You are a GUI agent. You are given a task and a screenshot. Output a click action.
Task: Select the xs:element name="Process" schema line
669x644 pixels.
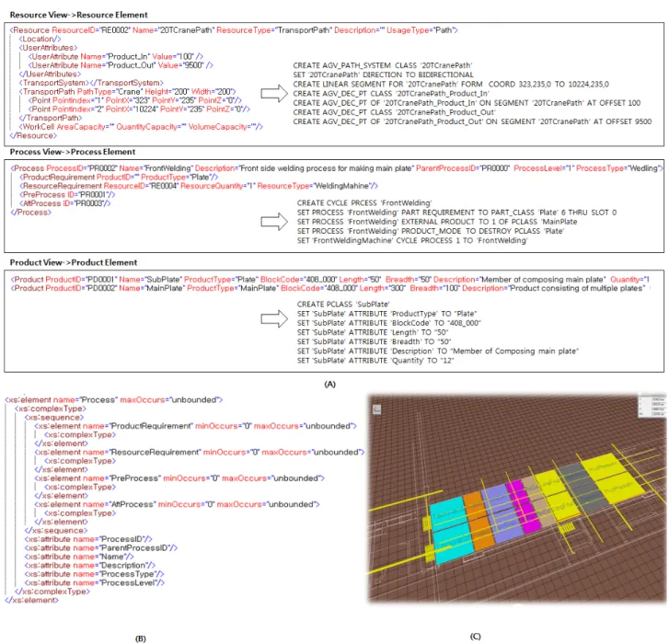[x=114, y=400]
